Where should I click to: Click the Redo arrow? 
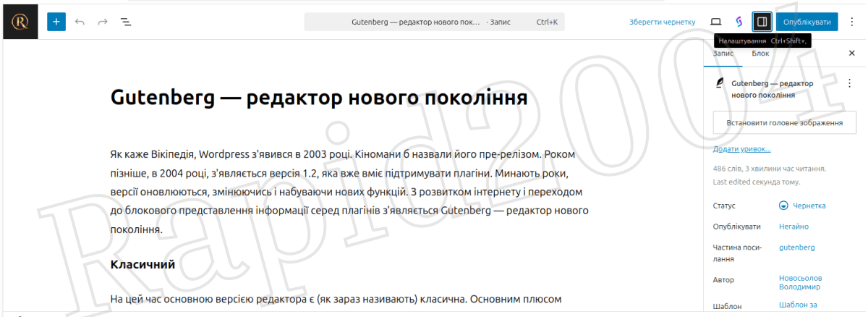coord(103,22)
